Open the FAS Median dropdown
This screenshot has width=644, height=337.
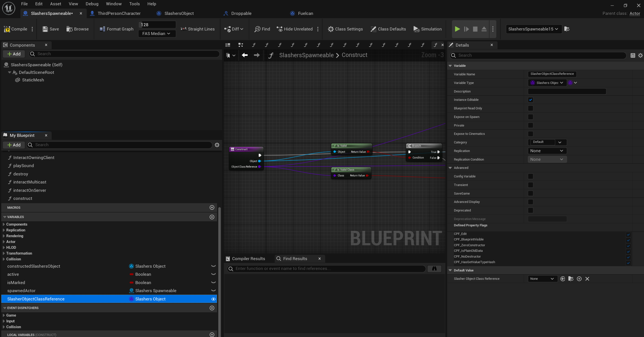point(157,34)
